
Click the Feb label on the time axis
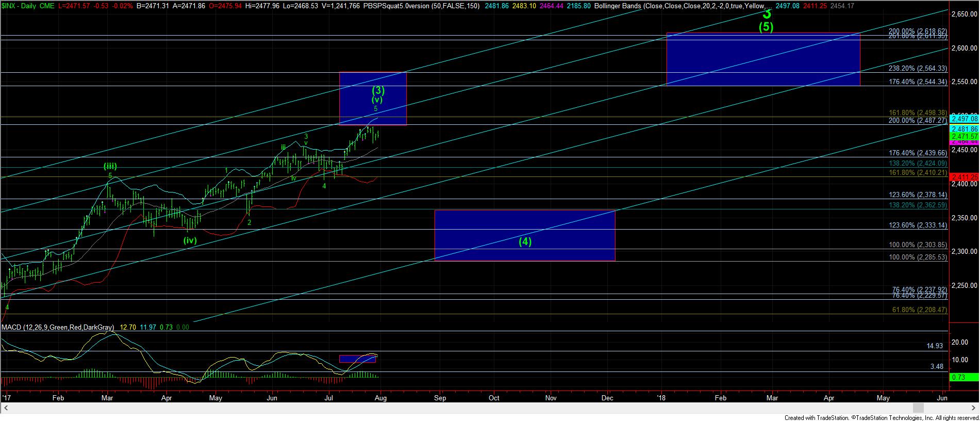click(58, 398)
